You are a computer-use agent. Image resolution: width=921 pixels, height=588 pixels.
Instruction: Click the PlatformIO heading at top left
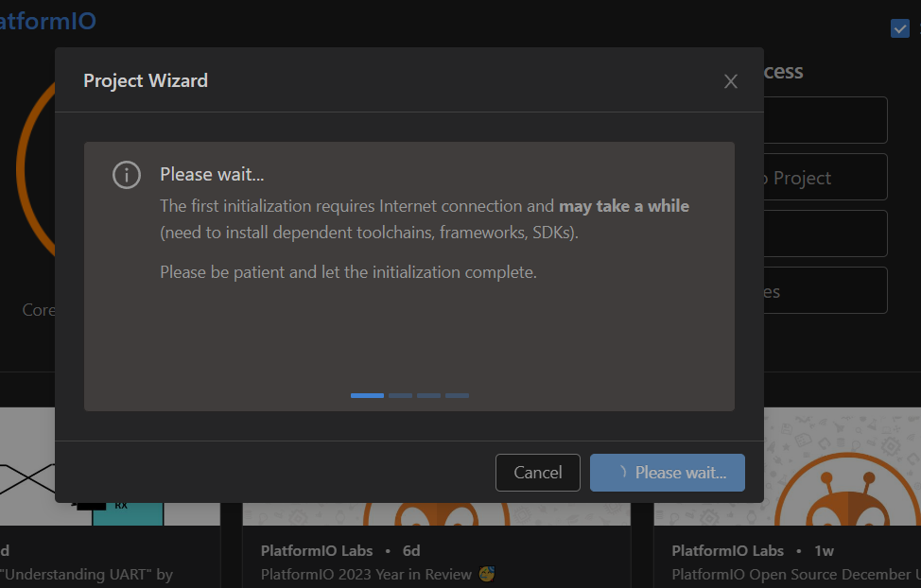(x=48, y=21)
